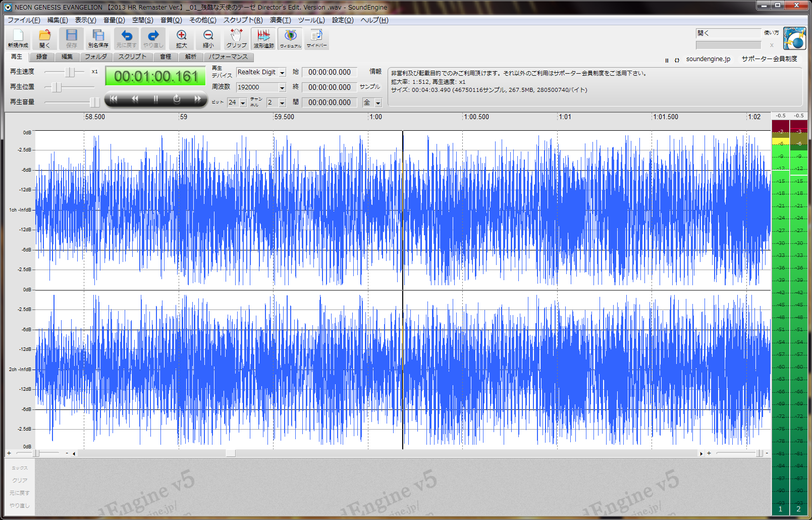Click the サンプル unit button
This screenshot has height=520, width=812.
370,87
